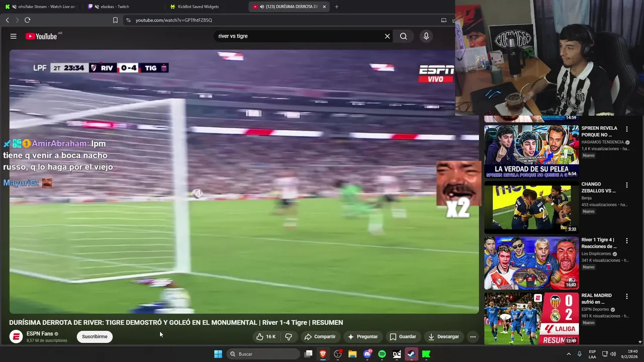Click Los Displicentes channel name
Image resolution: width=644 pixels, height=362 pixels.
596,254
